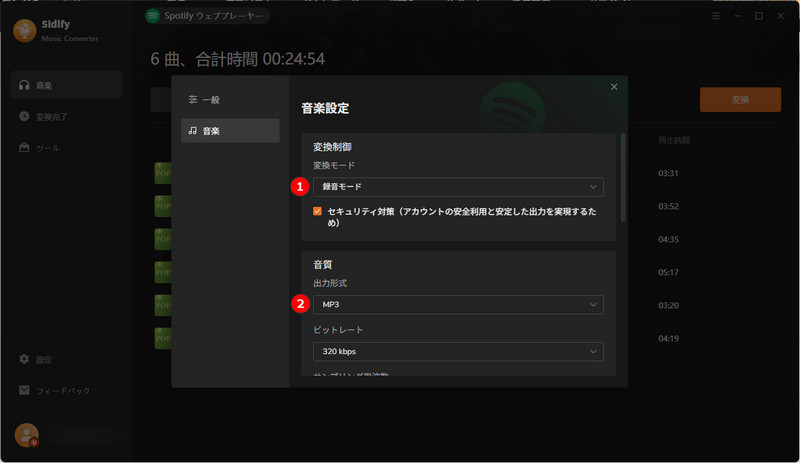This screenshot has height=463, width=800.
Task: Click the toolbox icon beside ツール
Action: [x=24, y=148]
